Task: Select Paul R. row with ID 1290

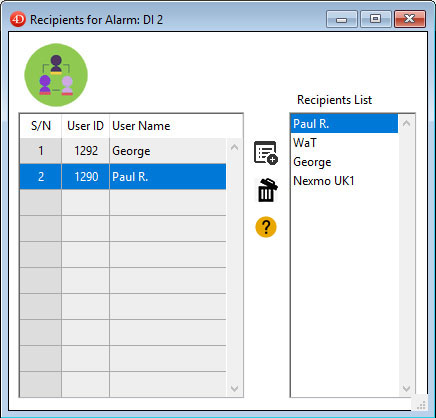Action: pyautogui.click(x=123, y=177)
